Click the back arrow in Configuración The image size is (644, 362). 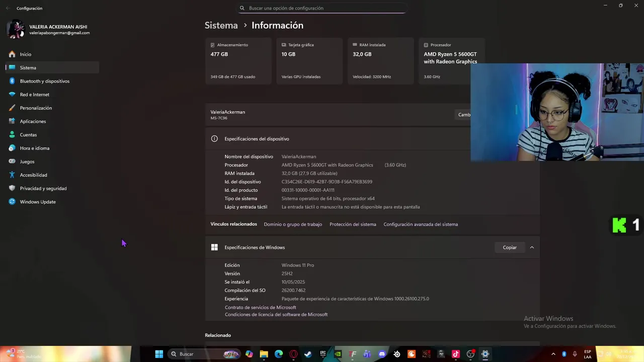8,8
